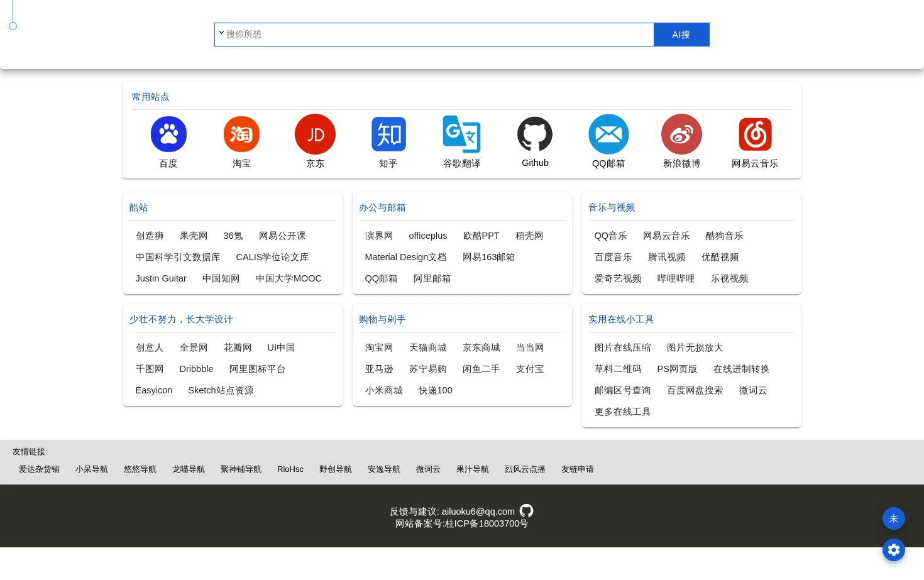Screen dimensions: 924x580
Task: Open the 36氪 link
Action: coord(233,236)
